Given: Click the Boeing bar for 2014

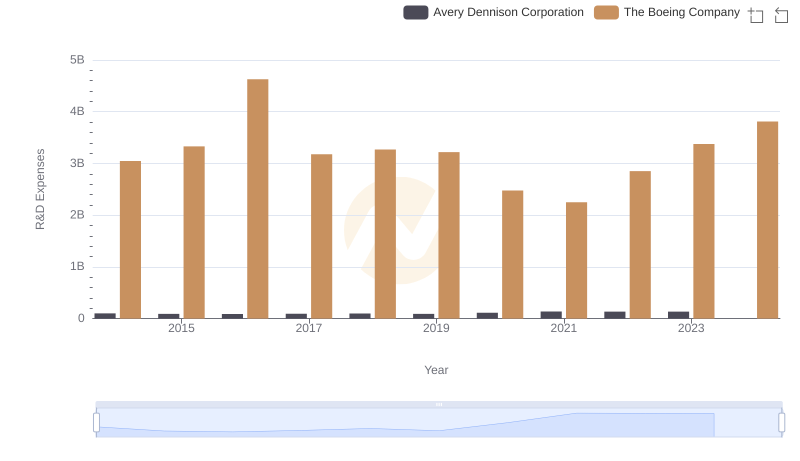Looking at the screenshot, I should pos(131,240).
